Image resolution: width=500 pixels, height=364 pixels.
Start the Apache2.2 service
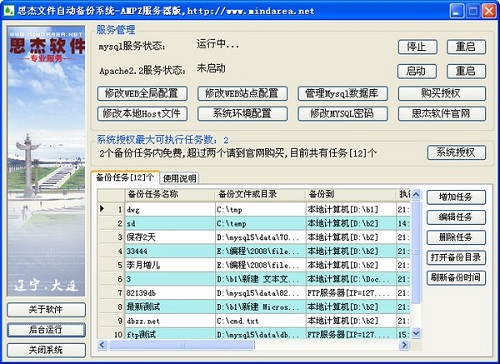tap(417, 71)
